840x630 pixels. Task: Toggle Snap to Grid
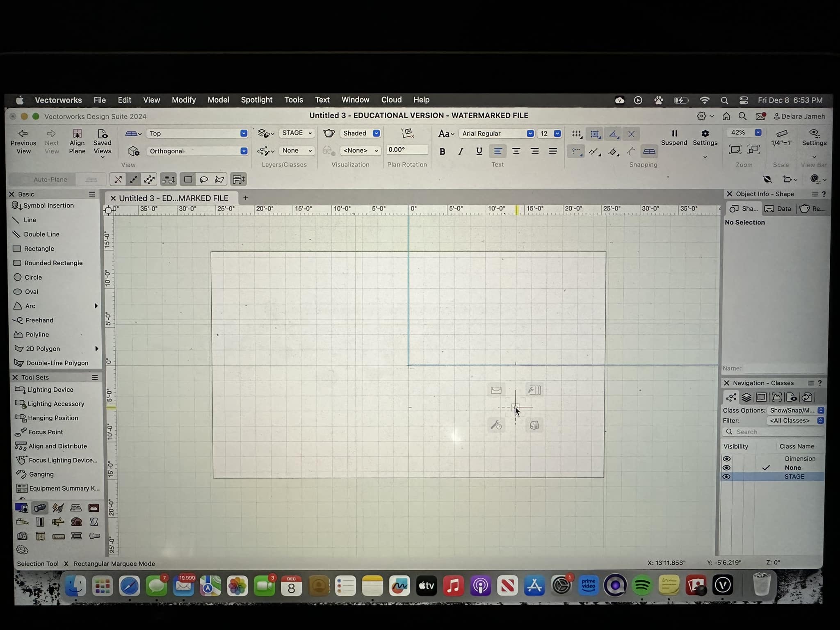[x=577, y=134]
